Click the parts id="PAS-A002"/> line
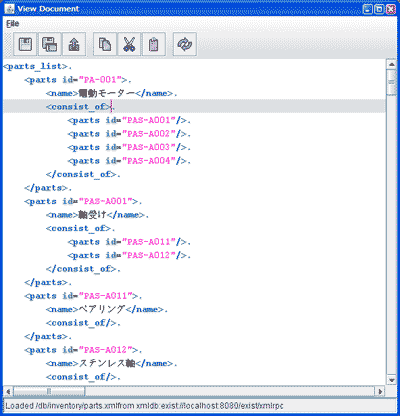 (129, 134)
